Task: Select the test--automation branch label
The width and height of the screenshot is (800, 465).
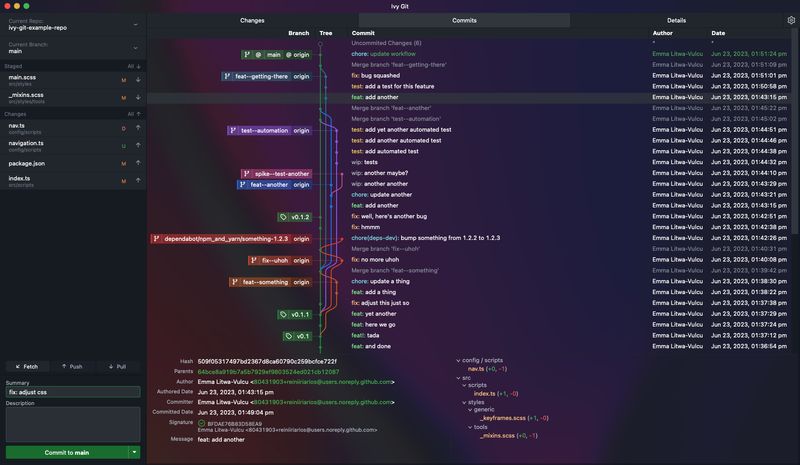Action: pos(269,130)
